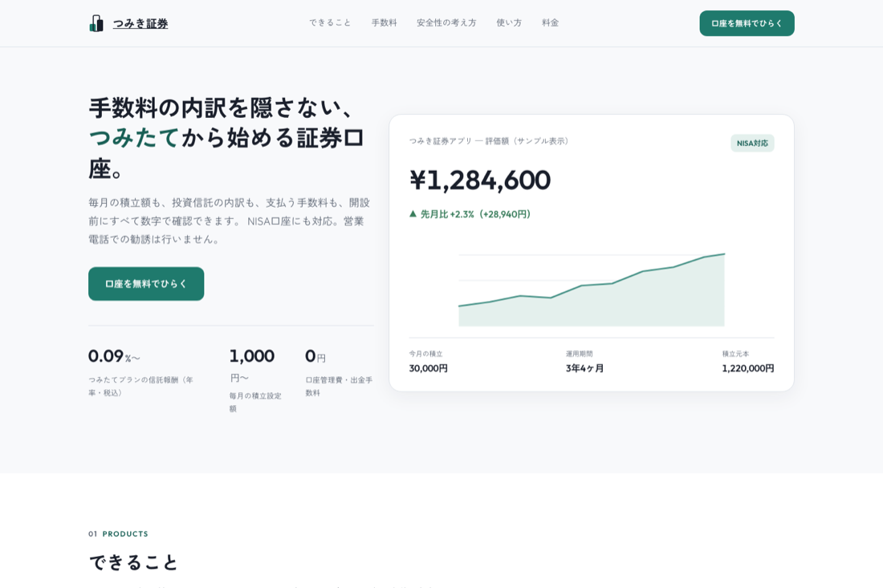This screenshot has width=883, height=588.
Task: Click the つみき証券 logo icon
Action: [x=96, y=23]
